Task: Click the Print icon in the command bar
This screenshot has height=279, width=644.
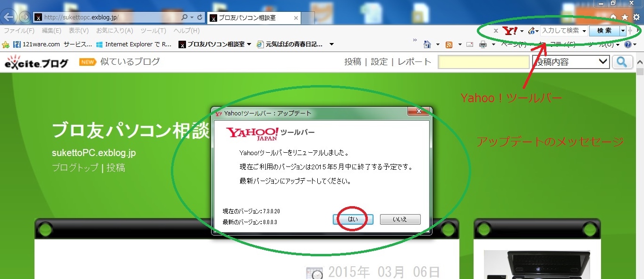Action: tap(483, 44)
